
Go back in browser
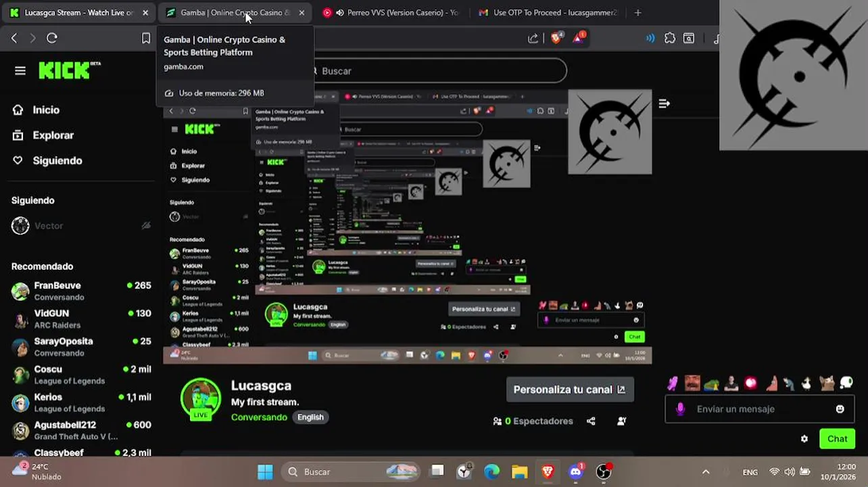14,39
